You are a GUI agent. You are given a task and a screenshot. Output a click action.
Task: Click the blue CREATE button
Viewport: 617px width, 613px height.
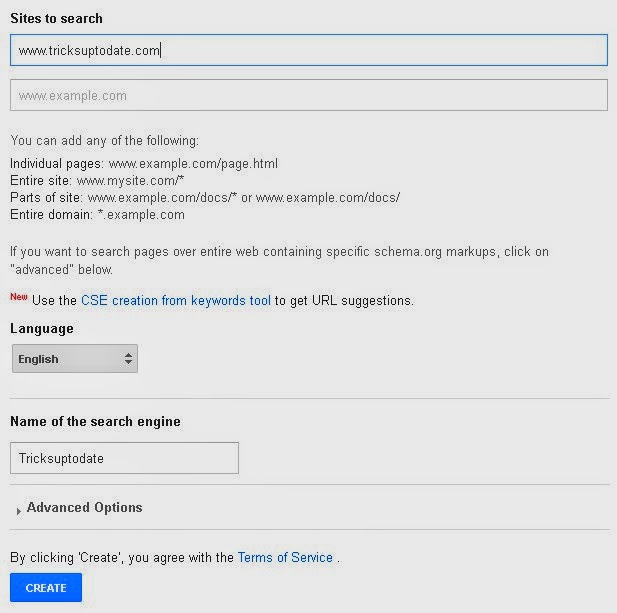point(46,588)
